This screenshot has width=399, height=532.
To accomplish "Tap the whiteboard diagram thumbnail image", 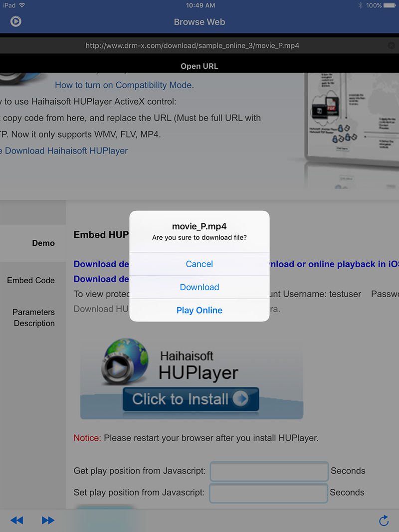I will pyautogui.click(x=352, y=131).
